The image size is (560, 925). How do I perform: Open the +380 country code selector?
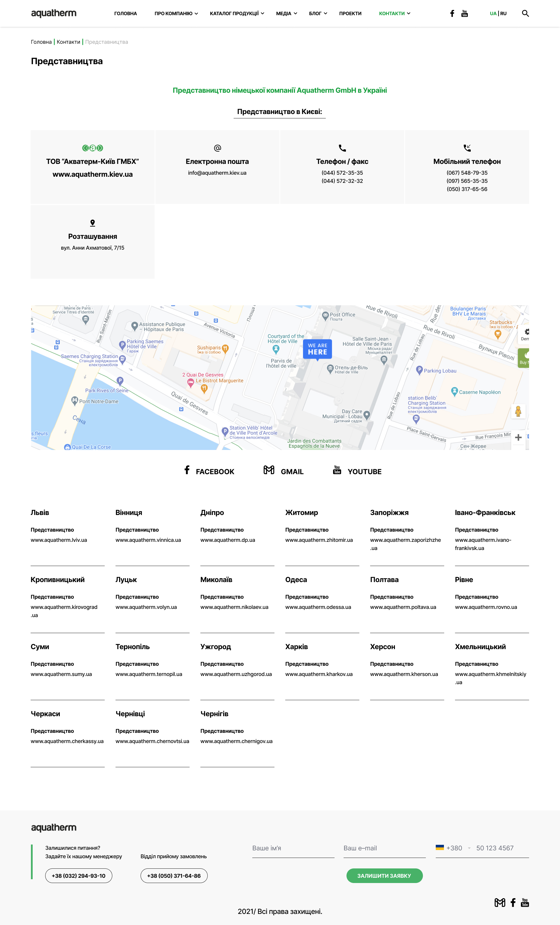tap(453, 848)
